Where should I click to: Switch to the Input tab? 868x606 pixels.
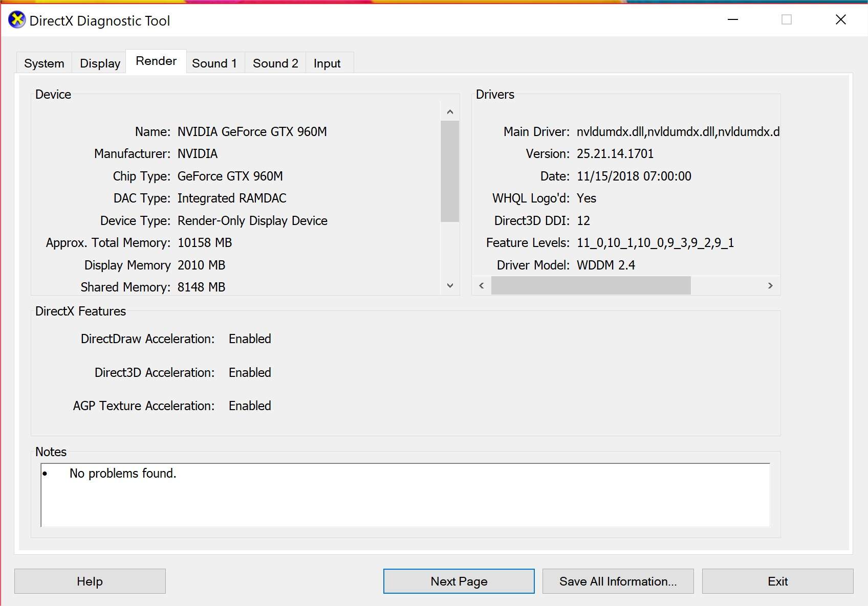(x=327, y=63)
